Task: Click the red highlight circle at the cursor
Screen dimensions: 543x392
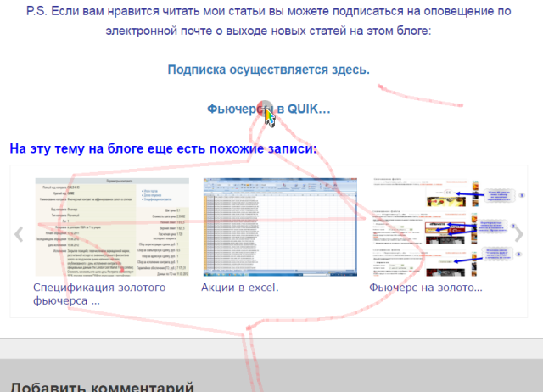Action: click(x=266, y=108)
